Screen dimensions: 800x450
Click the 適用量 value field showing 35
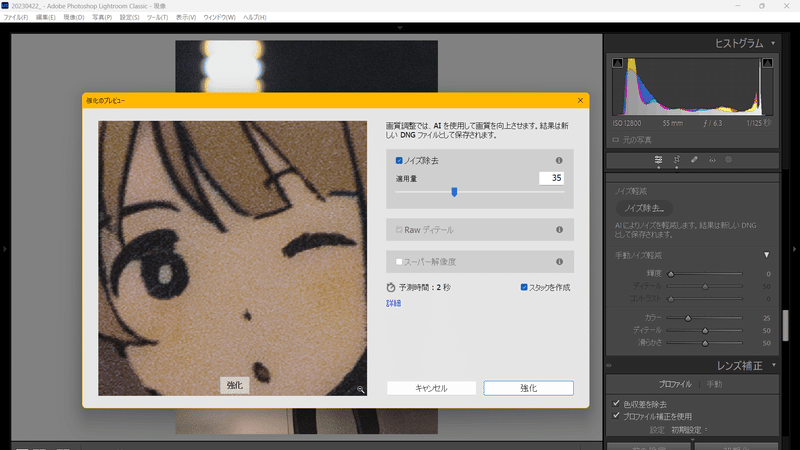[x=551, y=178]
